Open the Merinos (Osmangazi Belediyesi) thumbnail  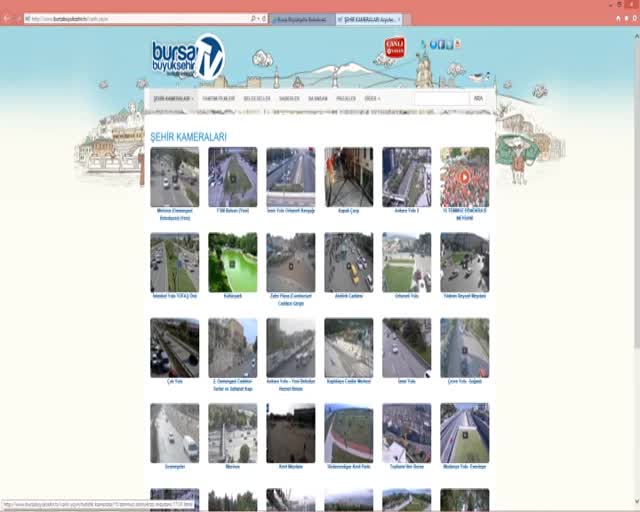pyautogui.click(x=175, y=177)
